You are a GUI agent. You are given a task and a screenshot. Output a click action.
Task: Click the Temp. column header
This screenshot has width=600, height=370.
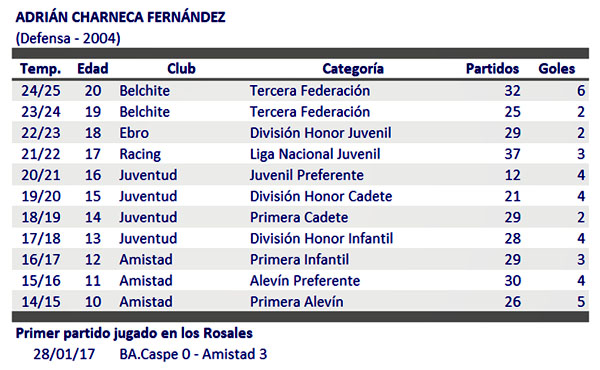click(41, 69)
